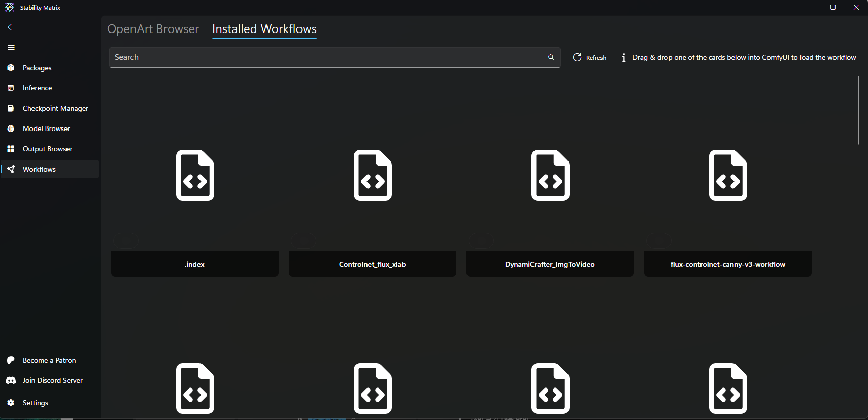Click the Inference sidebar icon
The width and height of the screenshot is (868, 420).
tap(11, 88)
